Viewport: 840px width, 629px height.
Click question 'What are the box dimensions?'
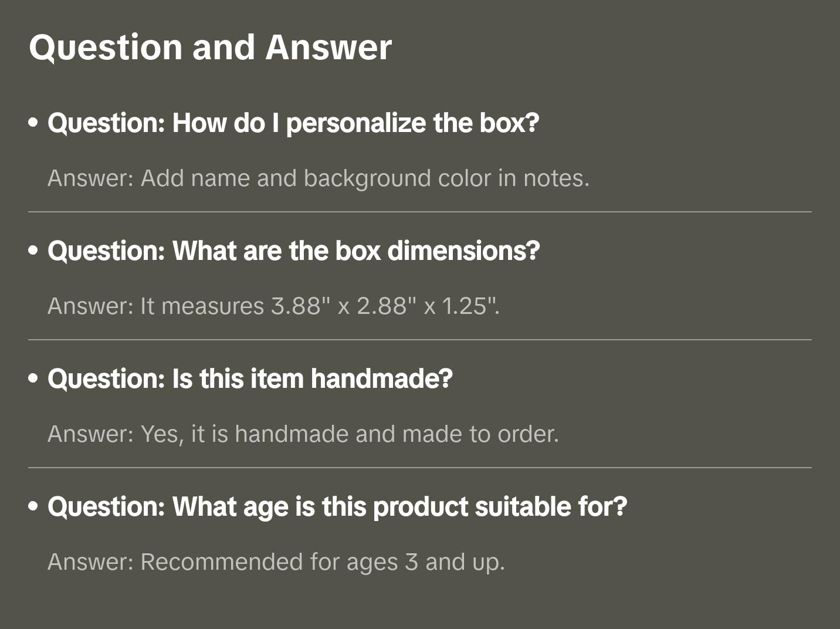(x=293, y=251)
